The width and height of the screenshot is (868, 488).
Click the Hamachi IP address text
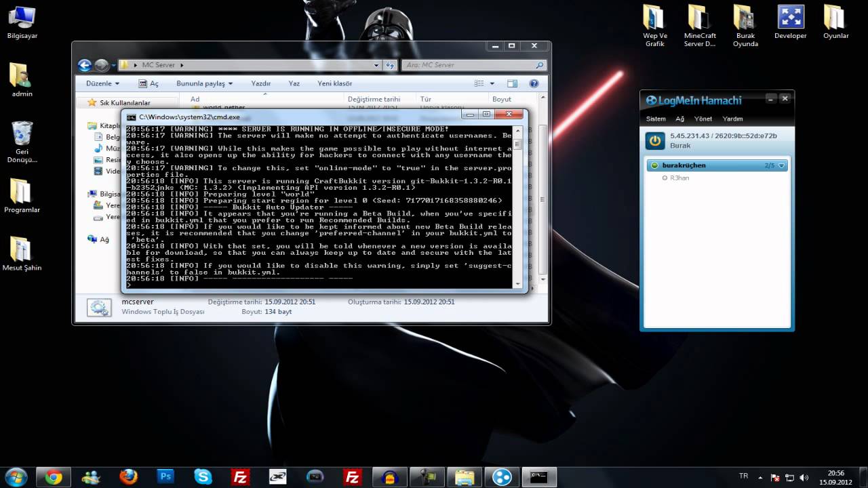[x=724, y=136]
